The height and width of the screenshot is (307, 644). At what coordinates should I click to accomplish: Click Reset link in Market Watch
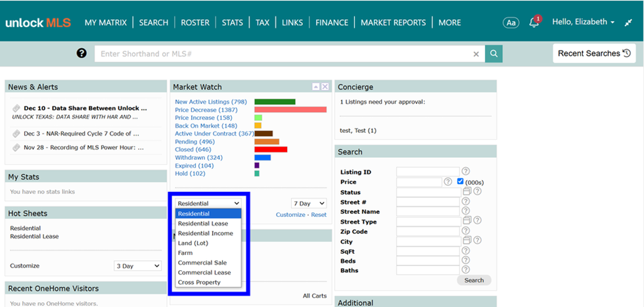(x=319, y=214)
